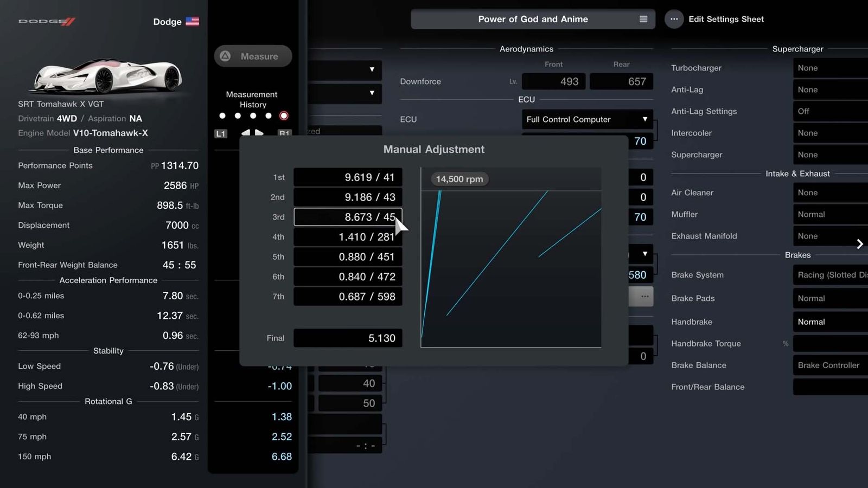Open the Air Cleaner None selector
The image size is (868, 488).
click(x=830, y=192)
